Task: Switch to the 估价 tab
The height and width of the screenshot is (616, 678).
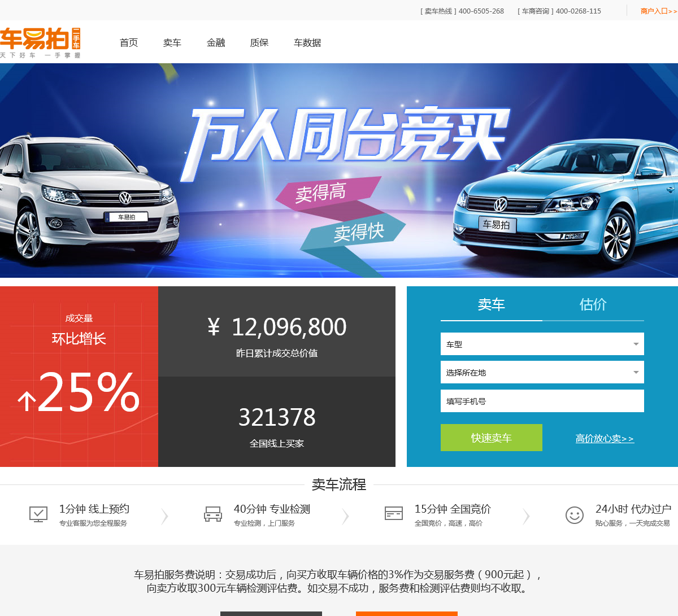Action: tap(593, 305)
